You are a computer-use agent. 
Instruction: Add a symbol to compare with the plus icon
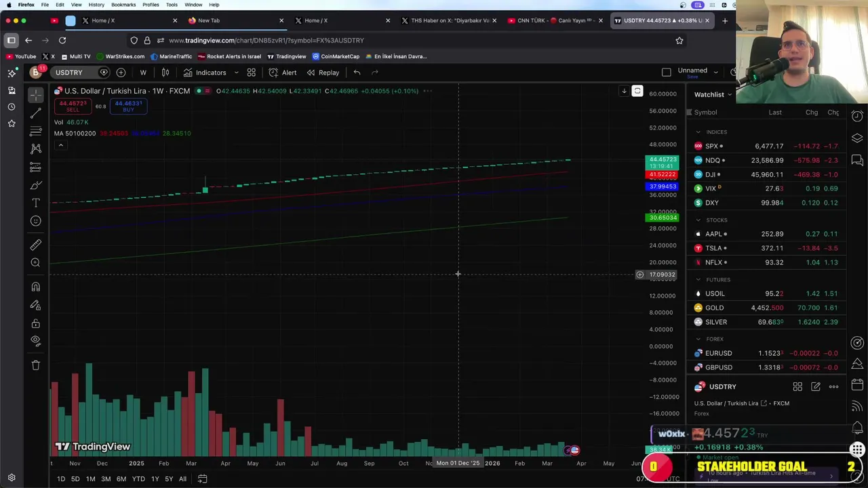tap(121, 73)
